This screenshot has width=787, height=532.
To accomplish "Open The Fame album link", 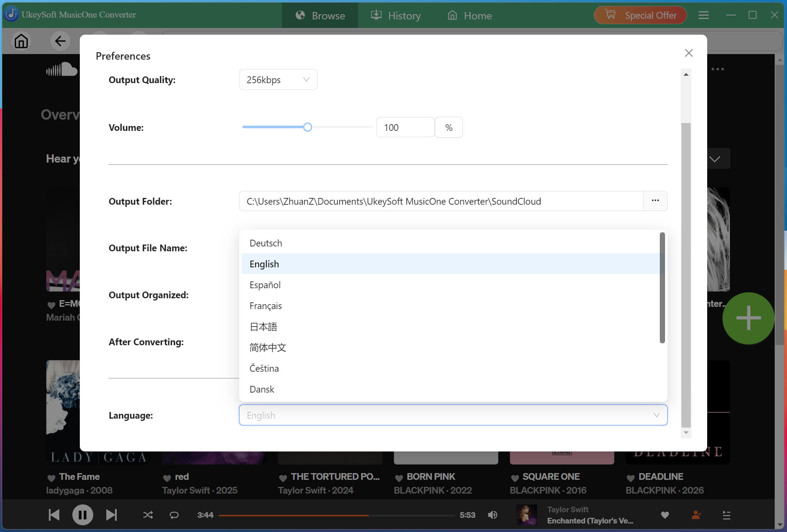I will pos(79,476).
